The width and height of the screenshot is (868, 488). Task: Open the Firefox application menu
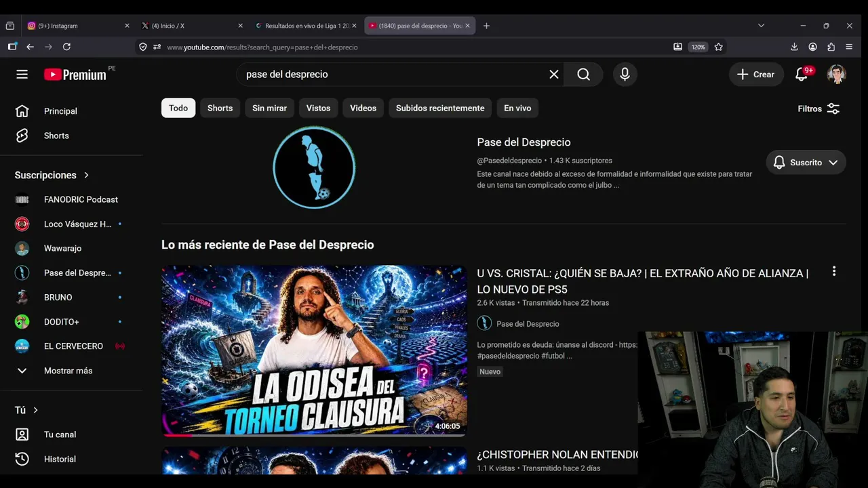[x=849, y=47]
